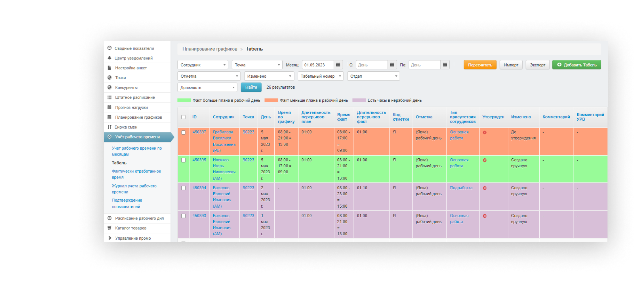Click the blue Найти button
Viewport: 644px width, 283px height.
tap(251, 87)
